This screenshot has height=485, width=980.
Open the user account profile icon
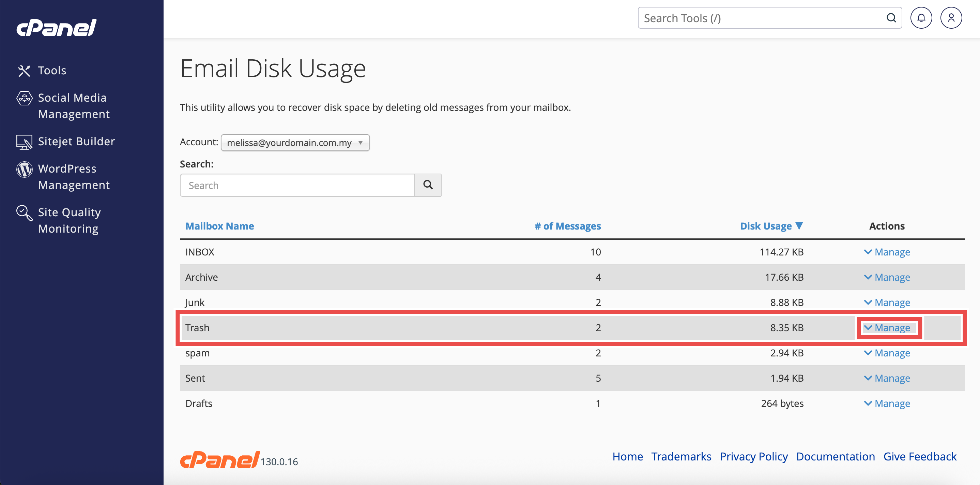(x=951, y=18)
